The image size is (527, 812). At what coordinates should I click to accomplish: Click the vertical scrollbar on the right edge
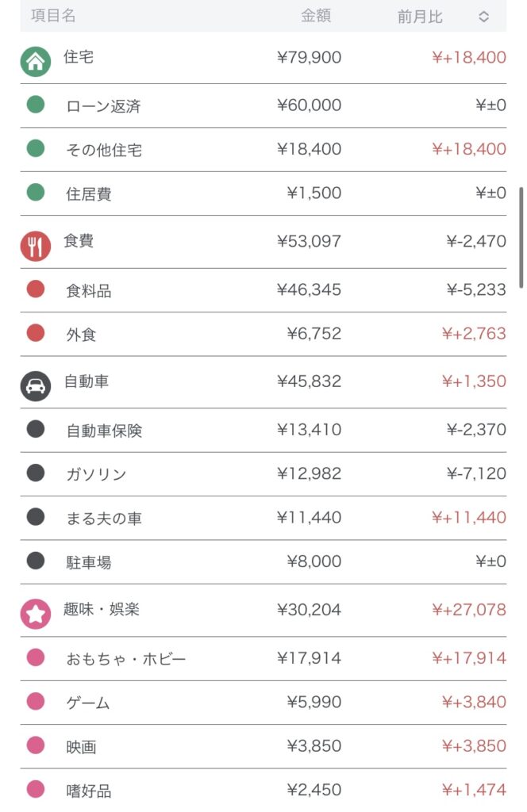(x=521, y=236)
